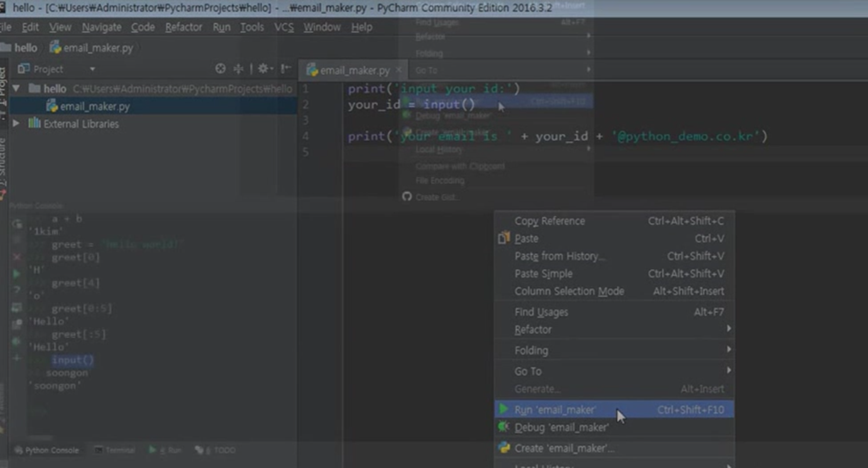Open Project panel settings gear
Viewport: 868px width, 468px height.
265,69
